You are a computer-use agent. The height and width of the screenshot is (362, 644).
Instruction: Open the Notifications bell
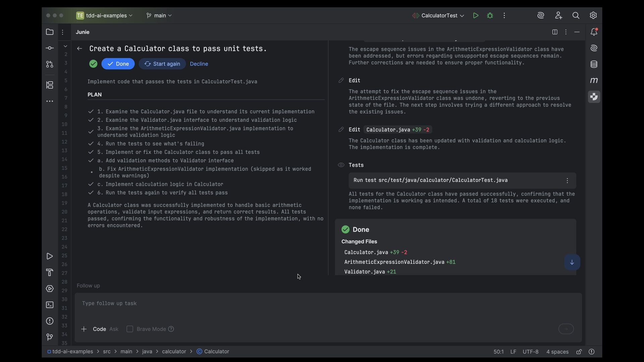(594, 32)
